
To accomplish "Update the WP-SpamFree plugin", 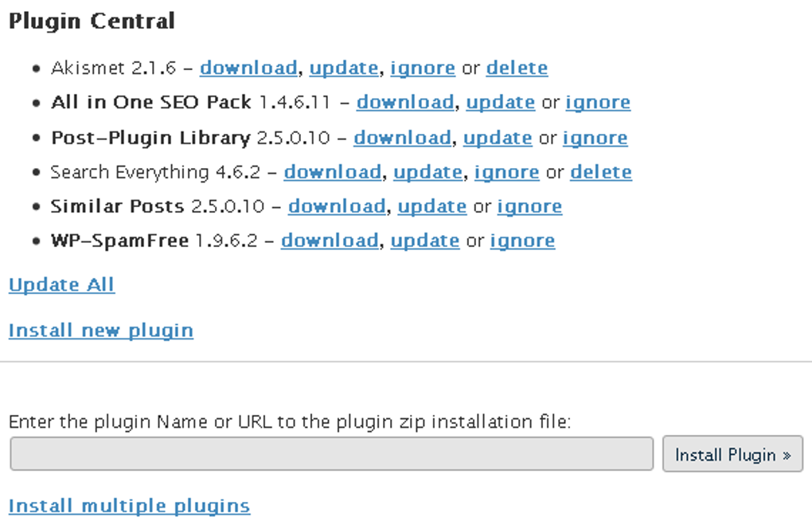I will point(424,240).
